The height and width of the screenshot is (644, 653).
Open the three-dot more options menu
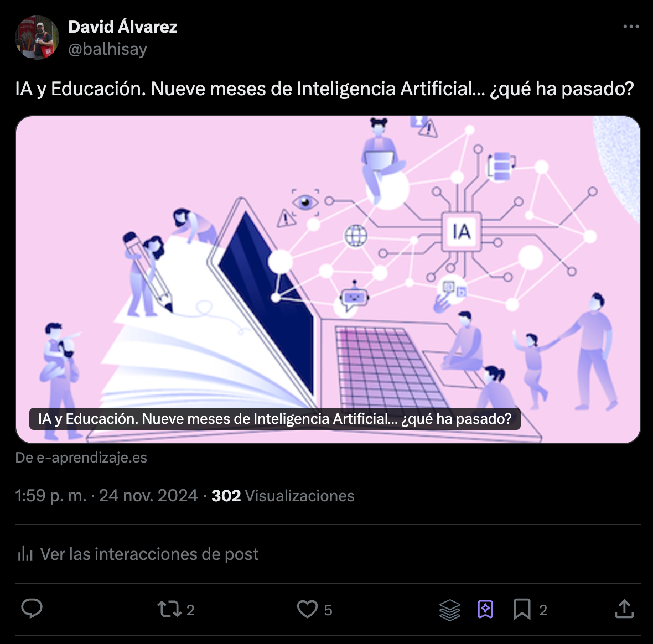coord(631,27)
